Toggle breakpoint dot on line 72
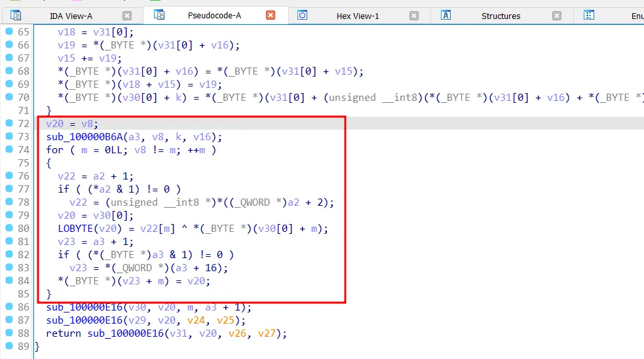 point(9,123)
